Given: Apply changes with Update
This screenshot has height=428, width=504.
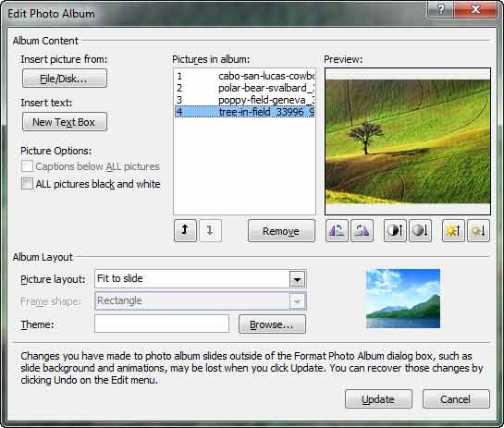Looking at the screenshot, I should (x=378, y=399).
